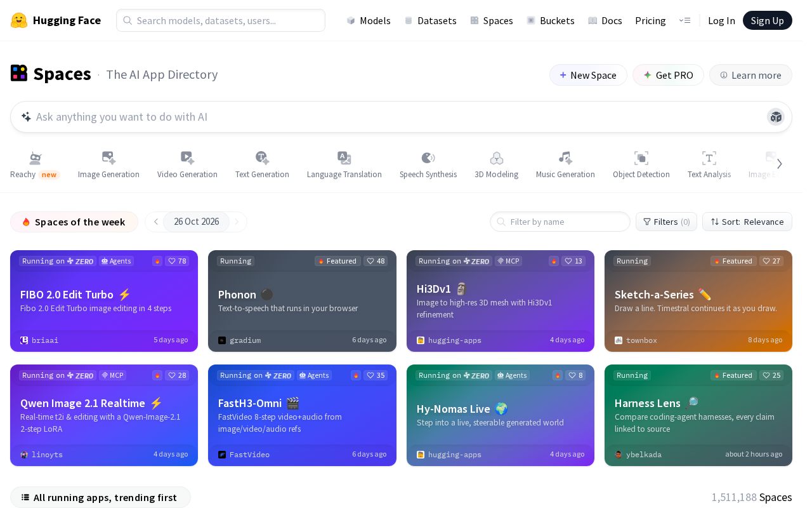Viewport: 812px width, 508px height.
Task: Like the FIBO 2.0 Edit Turbo space
Action: click(177, 261)
